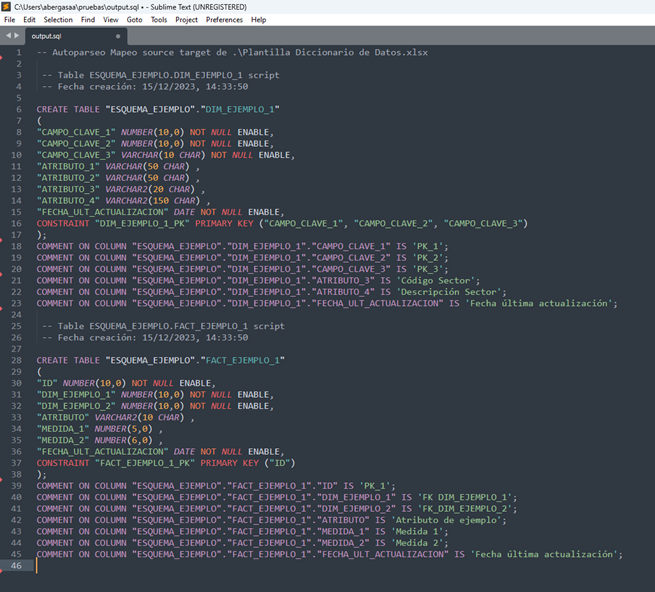Click "CAMPO_CLAVE_1" column definition on line 8
This screenshot has height=592, width=655.
[x=155, y=132]
